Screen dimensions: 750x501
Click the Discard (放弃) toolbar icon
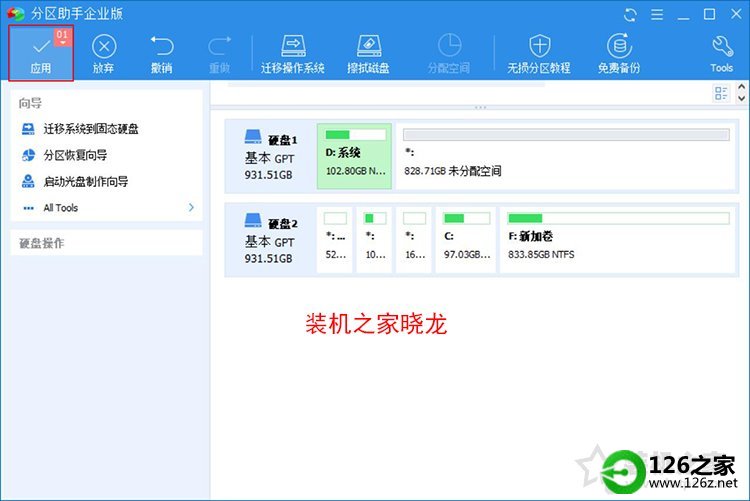[x=104, y=47]
